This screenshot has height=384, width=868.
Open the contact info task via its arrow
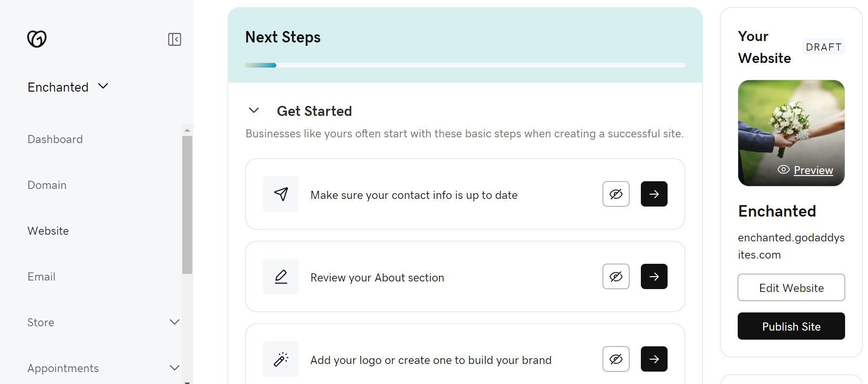point(654,194)
